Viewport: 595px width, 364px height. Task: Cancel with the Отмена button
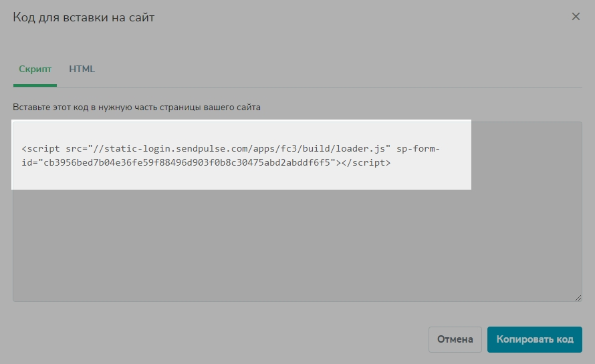455,339
